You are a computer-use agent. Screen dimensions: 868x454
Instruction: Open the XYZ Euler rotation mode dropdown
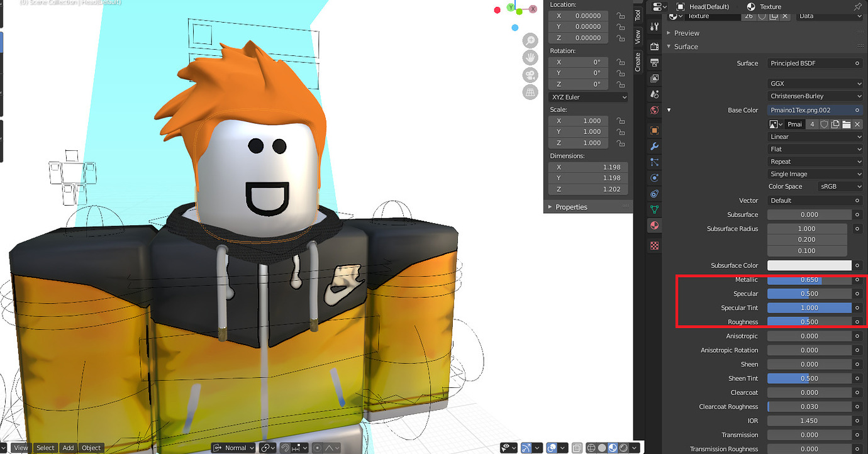[x=588, y=96]
